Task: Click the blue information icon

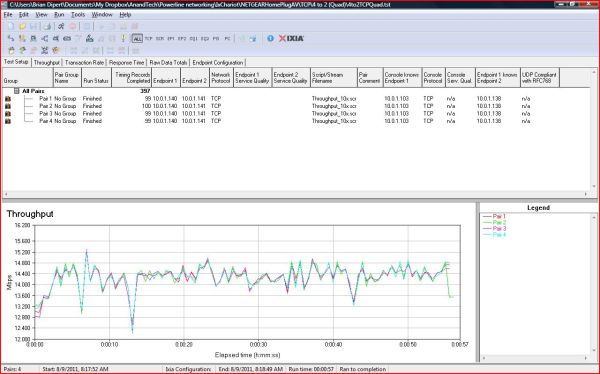Action: (271, 38)
